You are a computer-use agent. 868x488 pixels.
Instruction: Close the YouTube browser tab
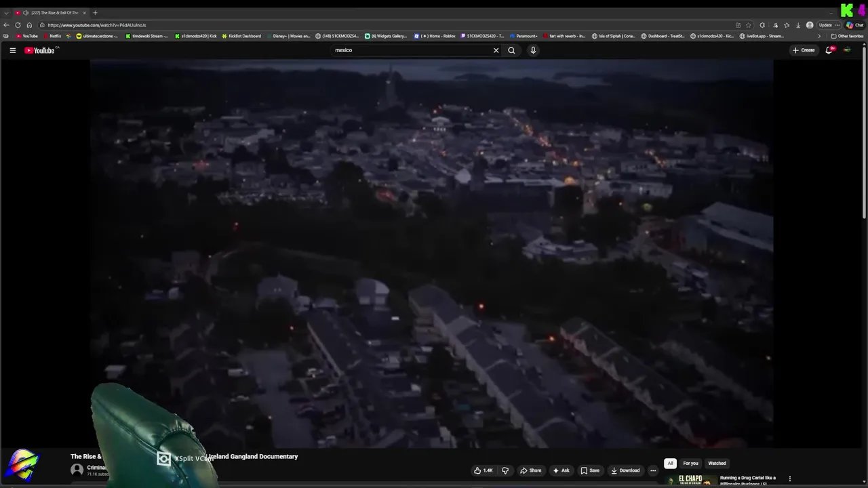[x=84, y=13]
